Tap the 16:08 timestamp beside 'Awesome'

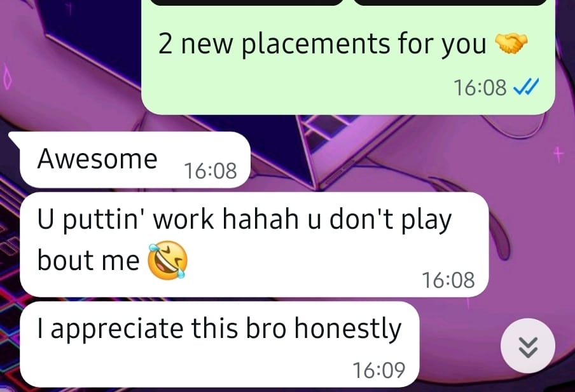click(x=210, y=171)
